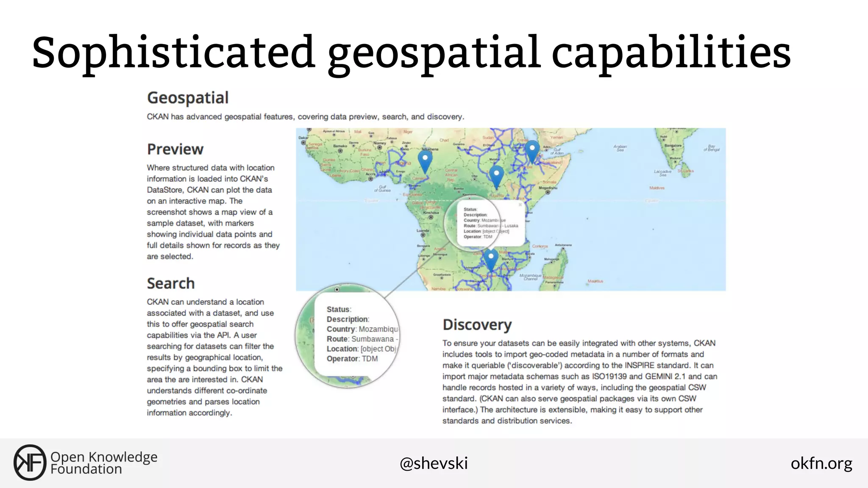
Task: Click the Accra city symbol on map
Action: 371,178
